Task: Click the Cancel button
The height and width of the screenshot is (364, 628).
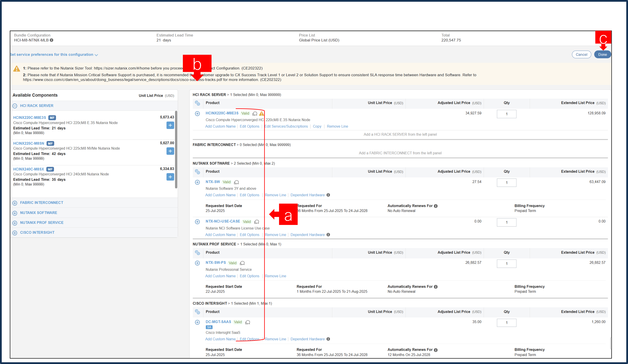Action: point(581,54)
